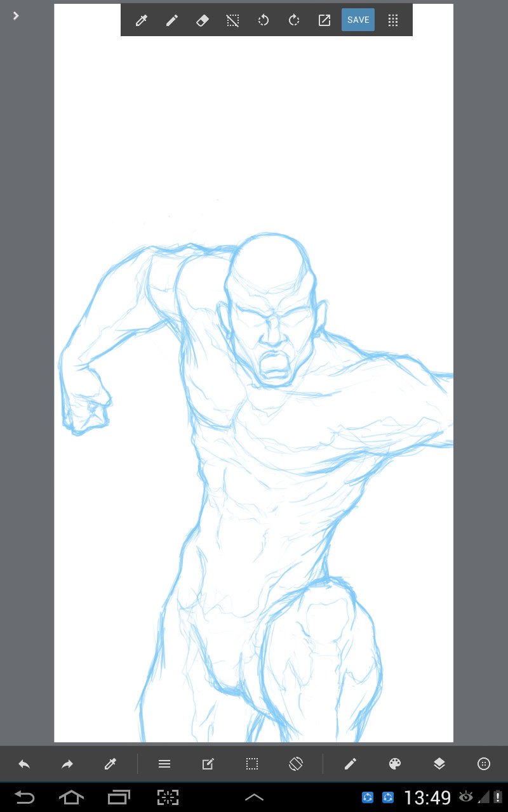Tap the first blue sync notification icon
This screenshot has height=812, width=508.
coord(368,797)
